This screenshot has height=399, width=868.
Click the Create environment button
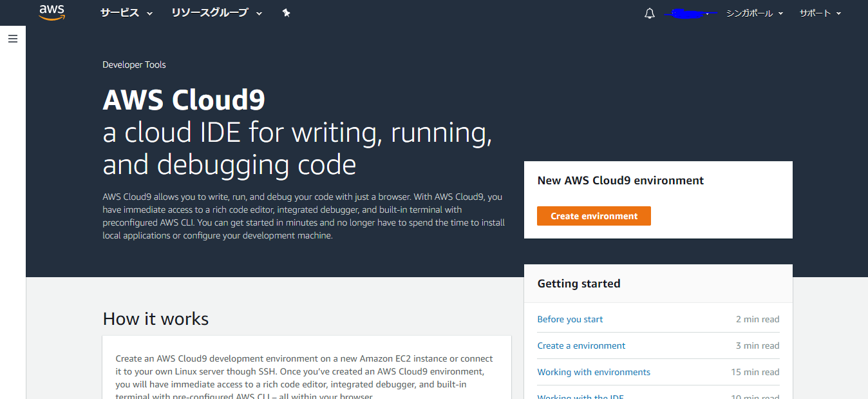click(x=594, y=216)
